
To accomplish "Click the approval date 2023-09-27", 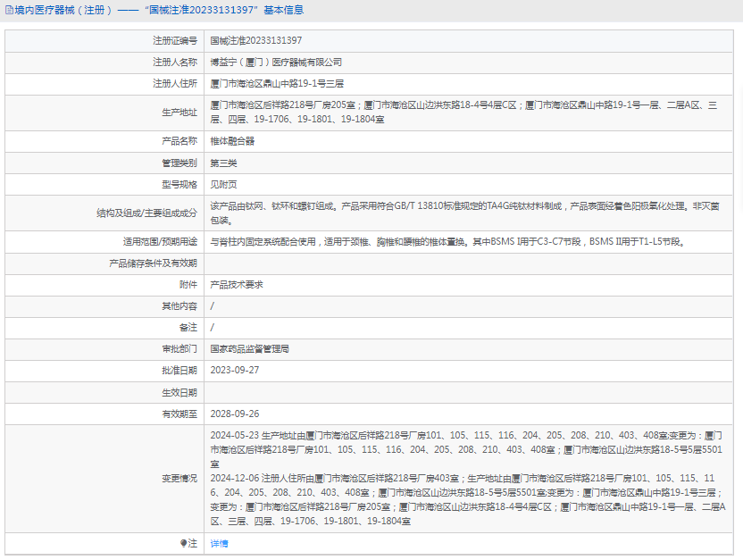I will pos(235,371).
